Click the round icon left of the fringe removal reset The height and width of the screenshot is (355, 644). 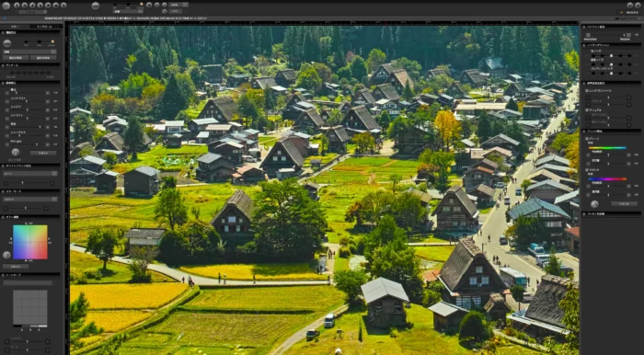594,204
